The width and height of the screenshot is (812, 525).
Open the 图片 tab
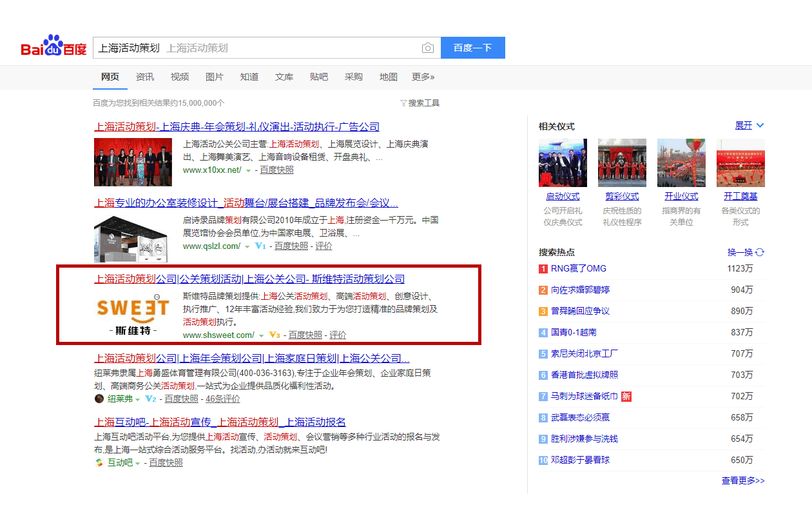coord(215,77)
